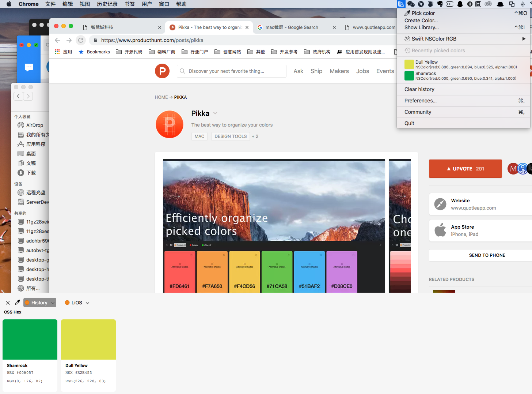Click the Pikka palette icon in the menu bar

pos(401,4)
